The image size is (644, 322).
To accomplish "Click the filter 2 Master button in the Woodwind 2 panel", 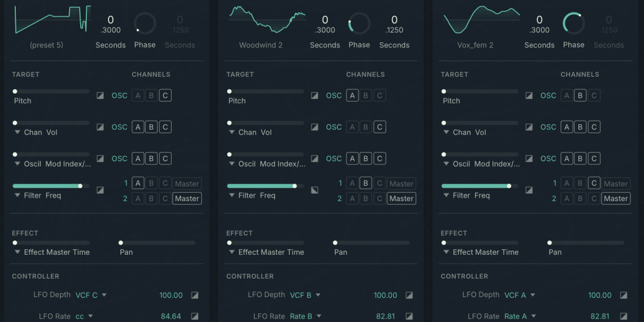I will coord(401,198).
